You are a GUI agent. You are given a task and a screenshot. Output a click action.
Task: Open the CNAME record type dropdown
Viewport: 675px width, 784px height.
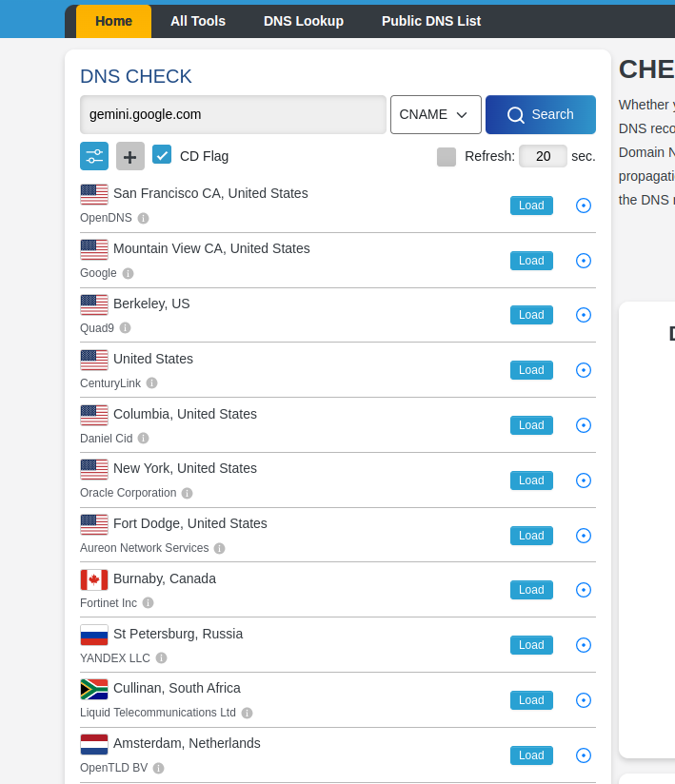(x=436, y=114)
